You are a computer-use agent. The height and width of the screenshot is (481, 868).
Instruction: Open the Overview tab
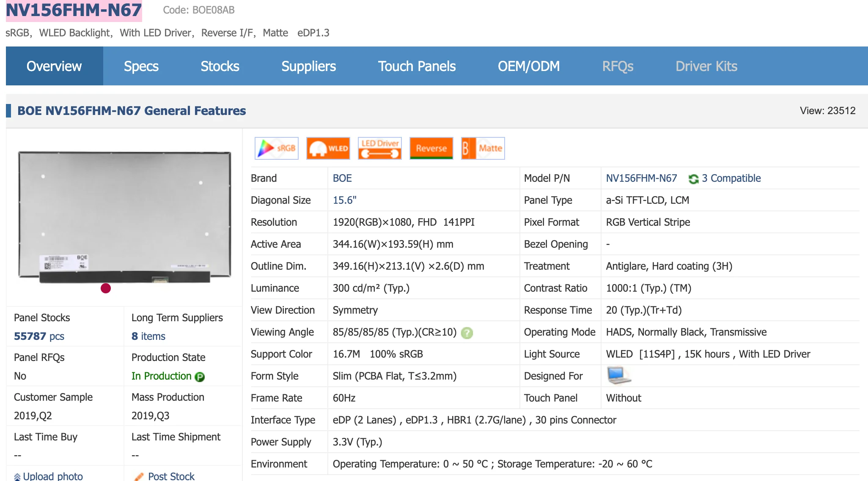54,66
